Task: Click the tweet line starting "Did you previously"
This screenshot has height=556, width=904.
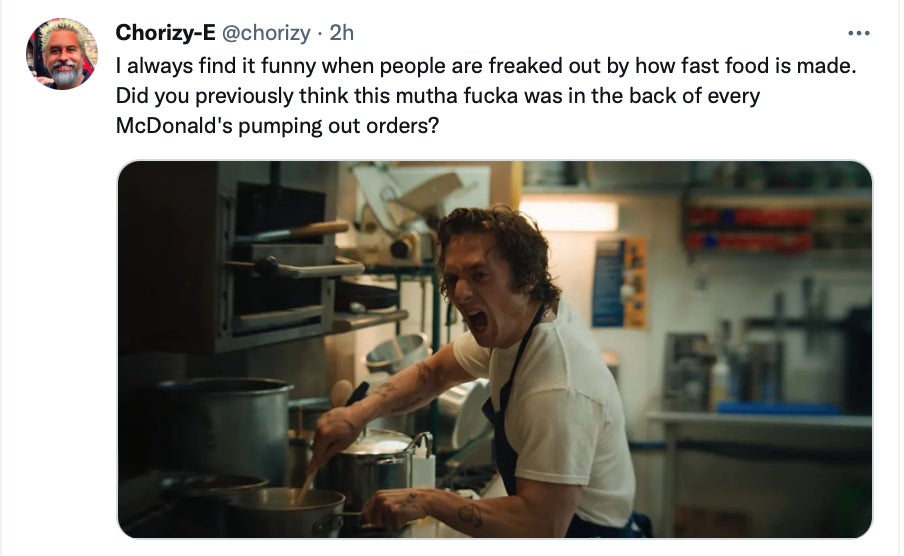Action: (x=438, y=97)
